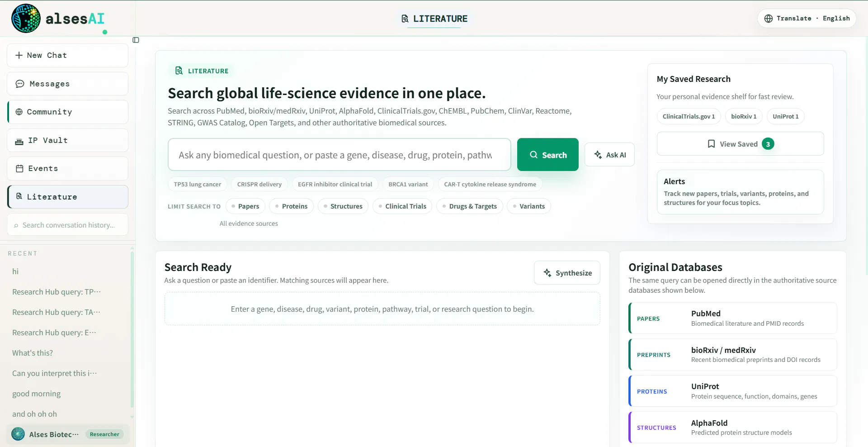This screenshot has width=868, height=447.
Task: Click the biomedical question search box
Action: click(340, 155)
